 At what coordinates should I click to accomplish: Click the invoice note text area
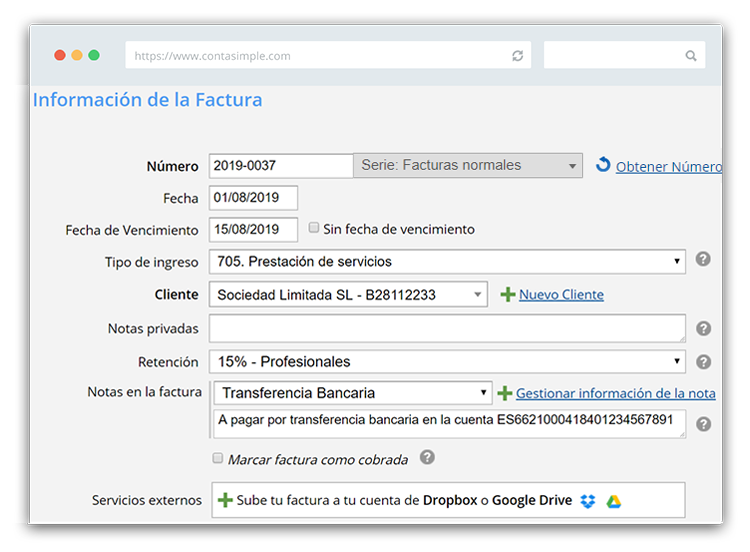tap(450, 423)
